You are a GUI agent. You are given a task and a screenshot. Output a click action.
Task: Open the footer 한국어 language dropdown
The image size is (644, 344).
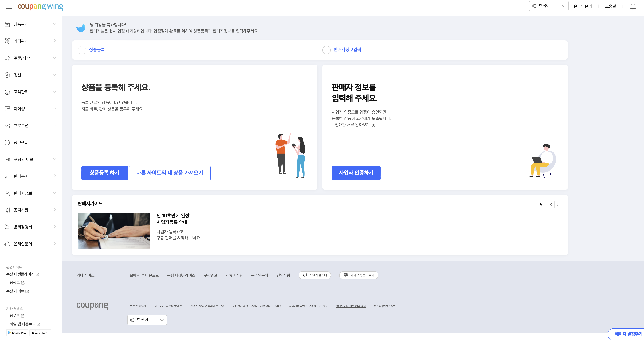point(147,320)
